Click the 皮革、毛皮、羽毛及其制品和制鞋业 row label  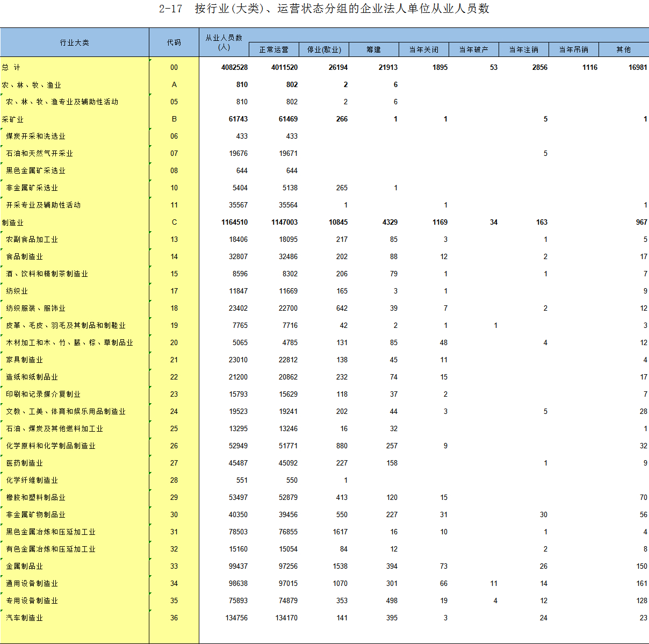66,325
